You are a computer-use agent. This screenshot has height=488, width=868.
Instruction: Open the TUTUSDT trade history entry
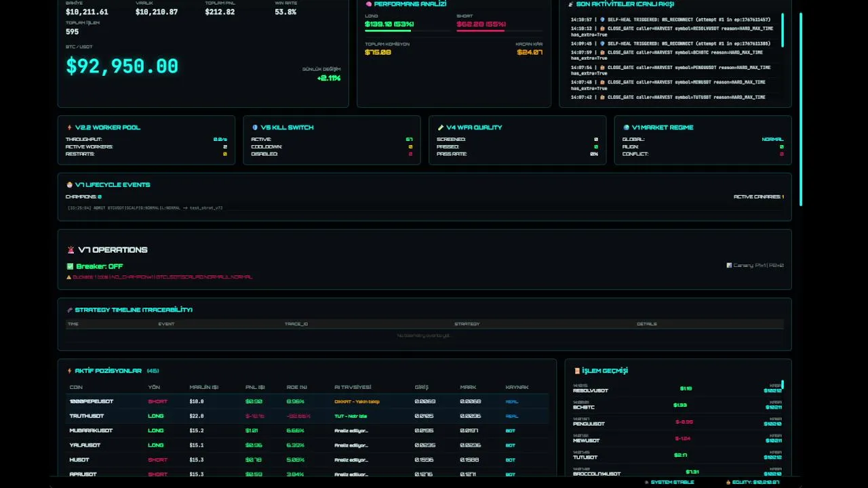coord(677,455)
